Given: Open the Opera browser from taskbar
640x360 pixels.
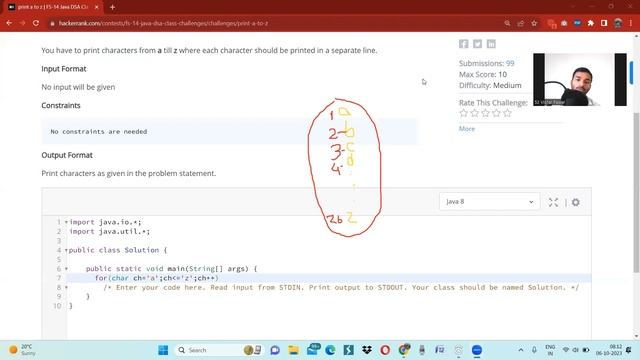Looking at the screenshot, I should [x=385, y=350].
